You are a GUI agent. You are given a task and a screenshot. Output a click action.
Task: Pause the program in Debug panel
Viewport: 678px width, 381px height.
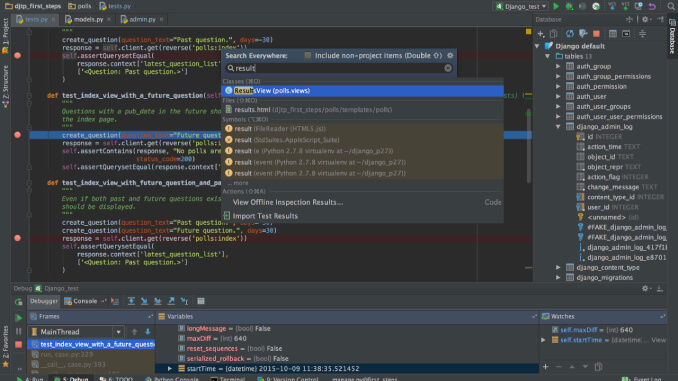click(x=18, y=331)
